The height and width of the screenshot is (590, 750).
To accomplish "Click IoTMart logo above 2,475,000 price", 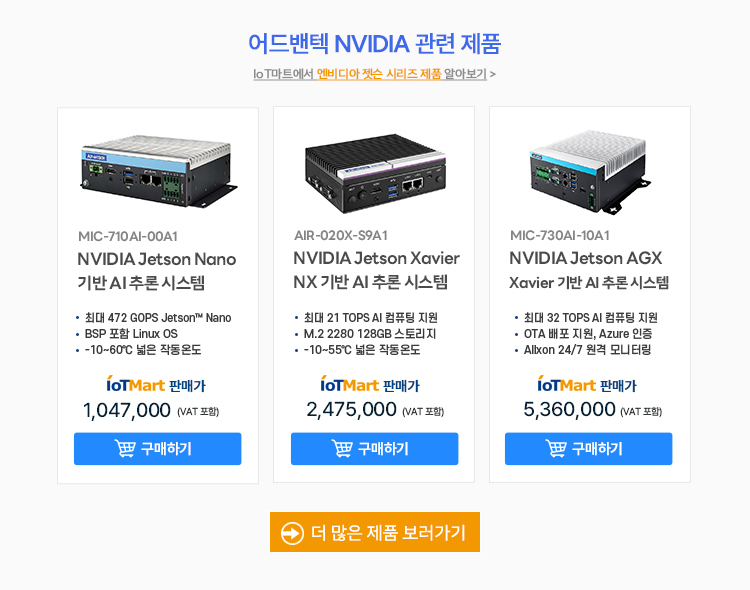I will pos(350,384).
